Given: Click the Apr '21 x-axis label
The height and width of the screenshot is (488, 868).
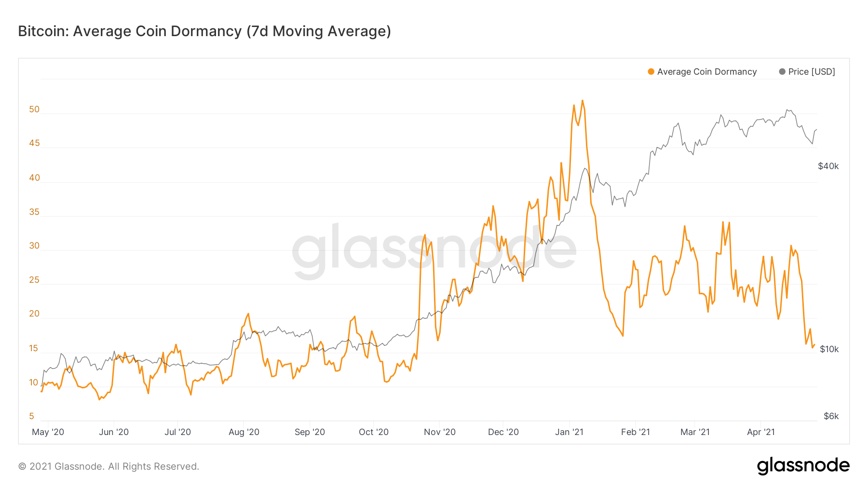Looking at the screenshot, I should coord(761,432).
